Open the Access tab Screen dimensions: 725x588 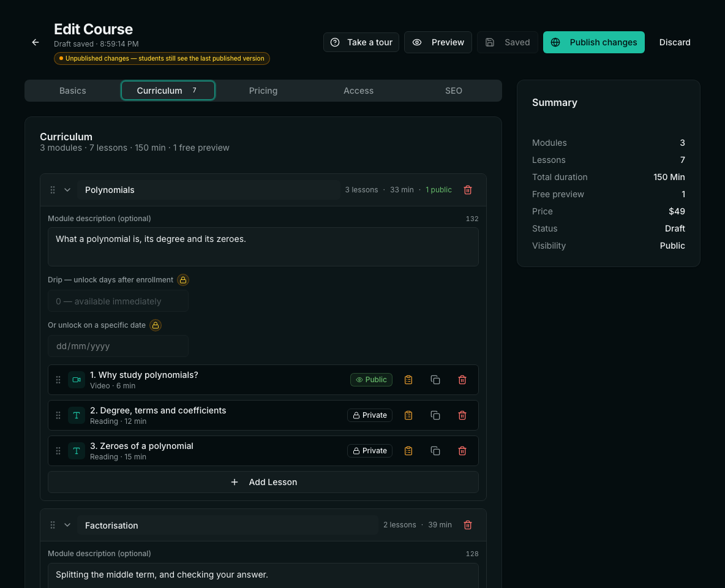click(358, 91)
